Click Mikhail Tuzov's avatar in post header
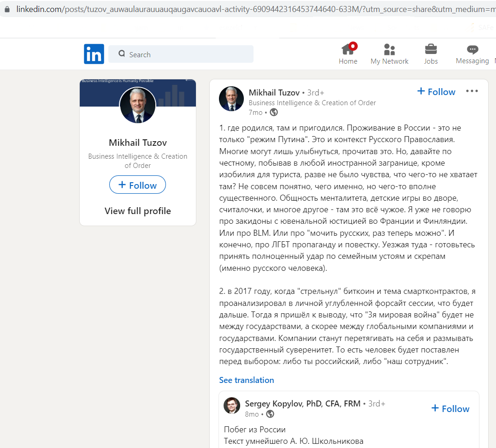 [231, 99]
